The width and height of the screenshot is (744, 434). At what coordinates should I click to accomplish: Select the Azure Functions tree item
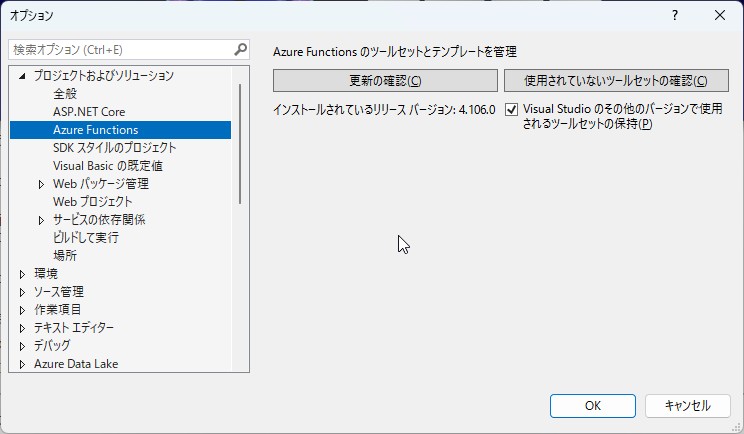tap(121, 129)
